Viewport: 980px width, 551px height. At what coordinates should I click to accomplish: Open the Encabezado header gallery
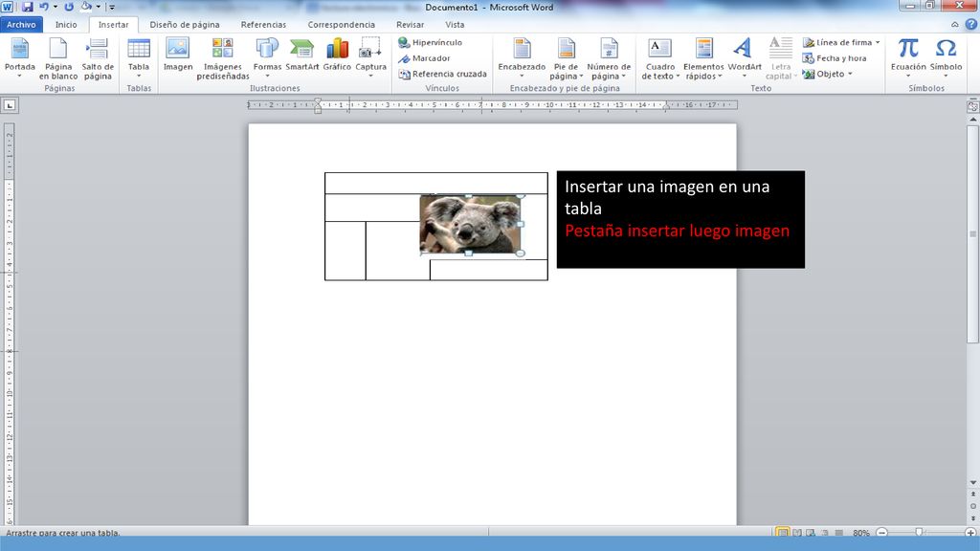point(522,58)
